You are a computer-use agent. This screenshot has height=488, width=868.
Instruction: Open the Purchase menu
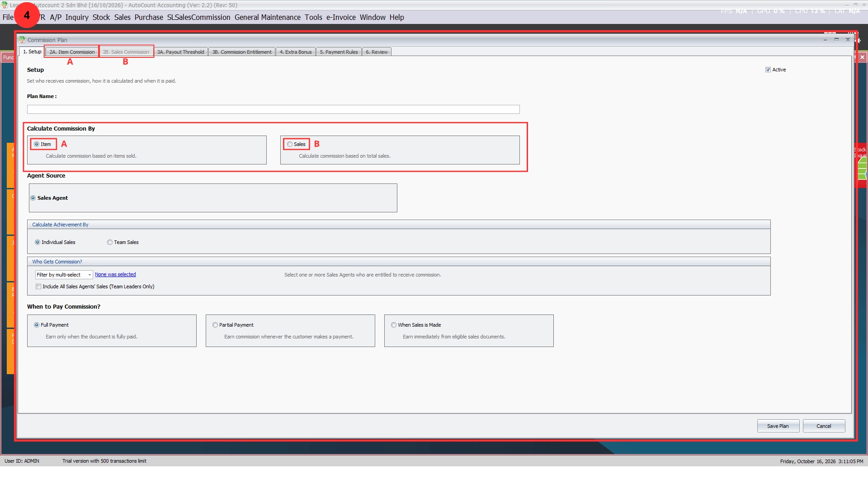click(149, 17)
